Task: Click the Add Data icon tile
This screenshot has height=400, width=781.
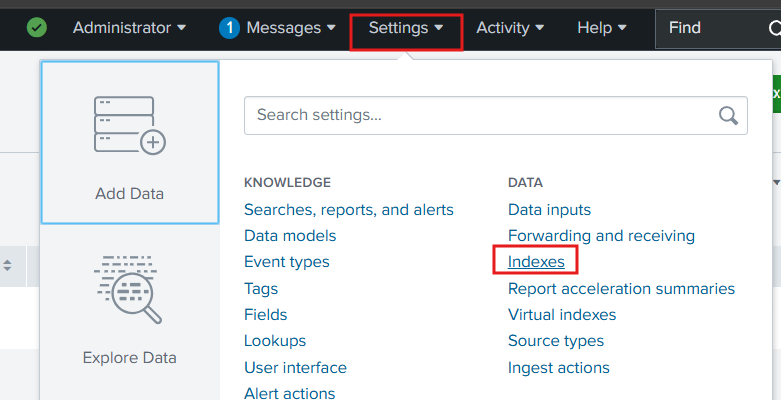Action: (x=130, y=142)
